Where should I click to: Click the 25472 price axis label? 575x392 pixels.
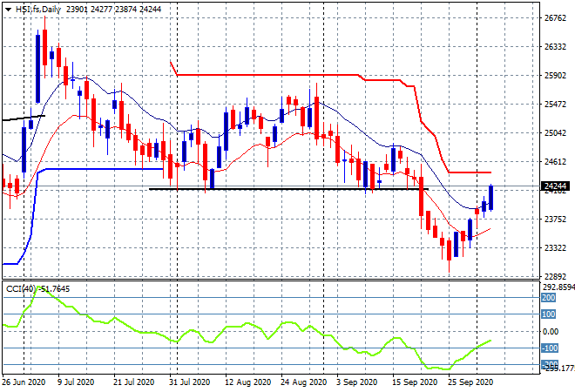pyautogui.click(x=555, y=105)
